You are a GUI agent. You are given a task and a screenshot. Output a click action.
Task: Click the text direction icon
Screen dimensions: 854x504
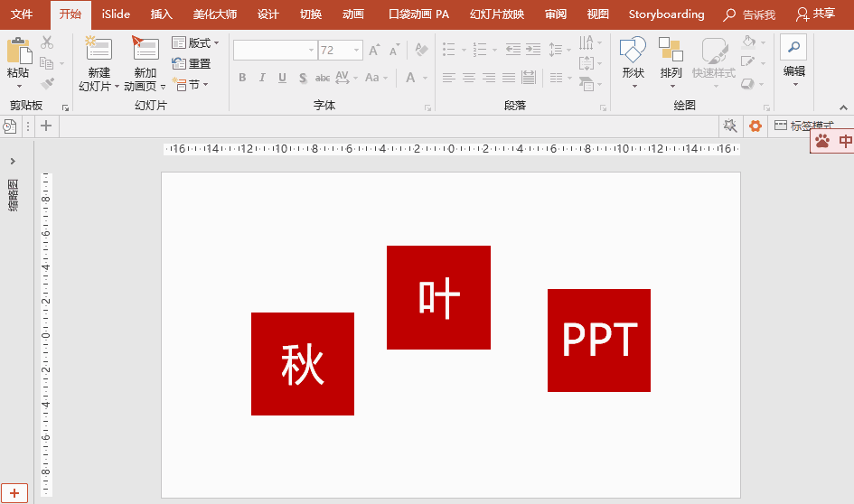586,42
